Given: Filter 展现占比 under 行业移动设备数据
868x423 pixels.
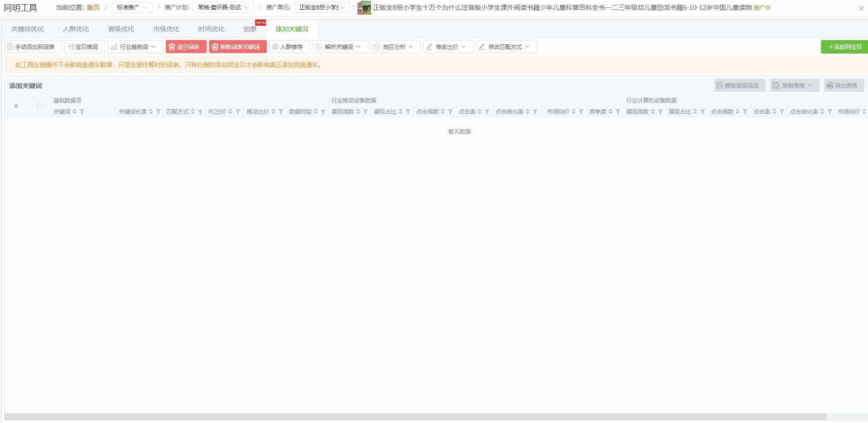Looking at the screenshot, I should 408,112.
